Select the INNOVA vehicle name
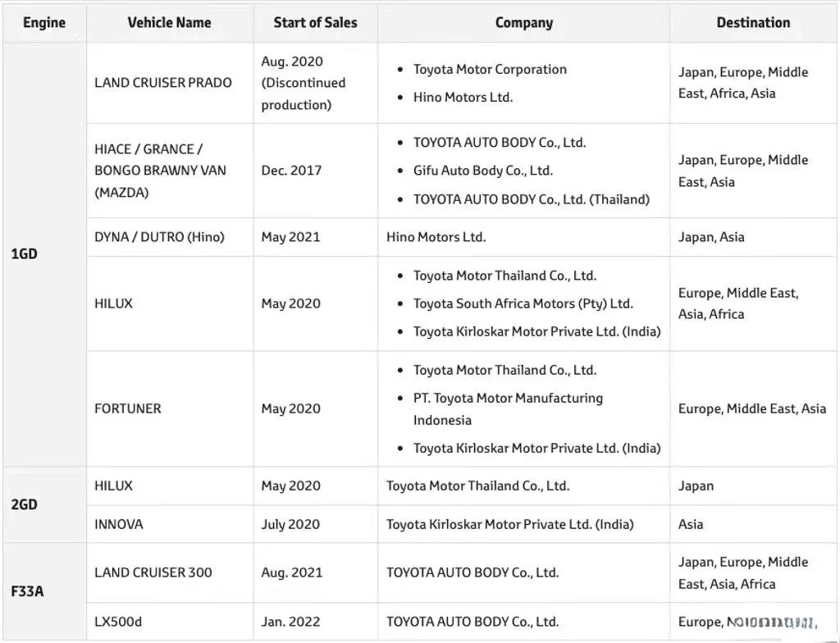The image size is (840, 643). 118,524
